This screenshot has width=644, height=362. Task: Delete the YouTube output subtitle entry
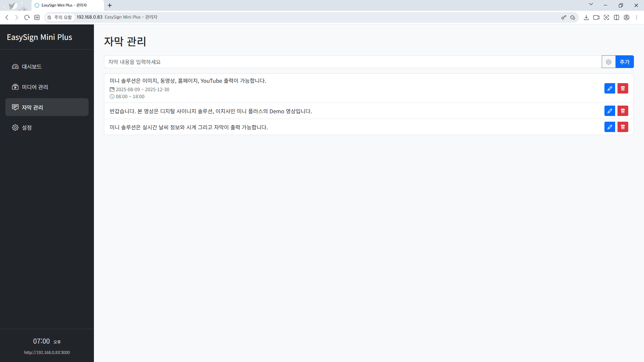623,88
